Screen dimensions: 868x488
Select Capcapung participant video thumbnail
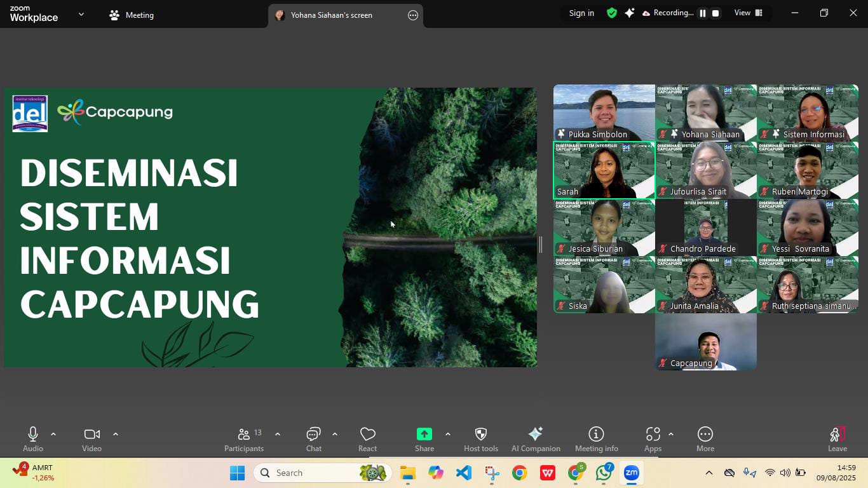(706, 342)
